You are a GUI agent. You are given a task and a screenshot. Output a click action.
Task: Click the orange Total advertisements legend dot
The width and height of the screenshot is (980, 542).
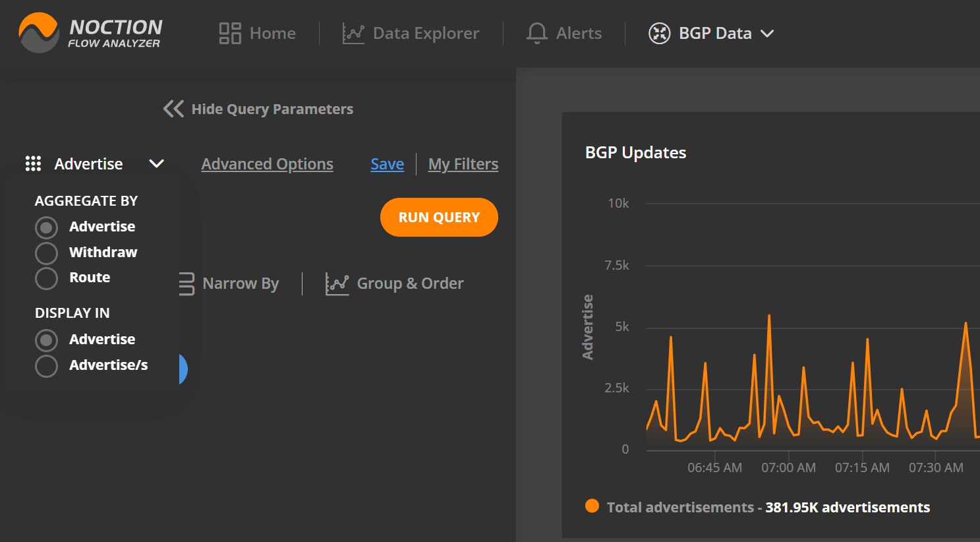592,506
